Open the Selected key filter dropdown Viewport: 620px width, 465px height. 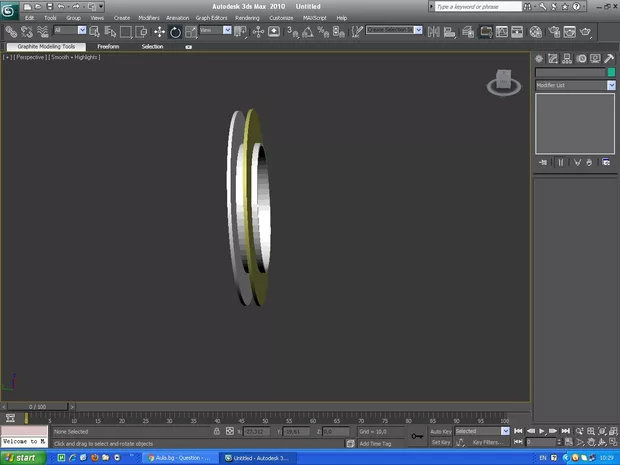505,431
